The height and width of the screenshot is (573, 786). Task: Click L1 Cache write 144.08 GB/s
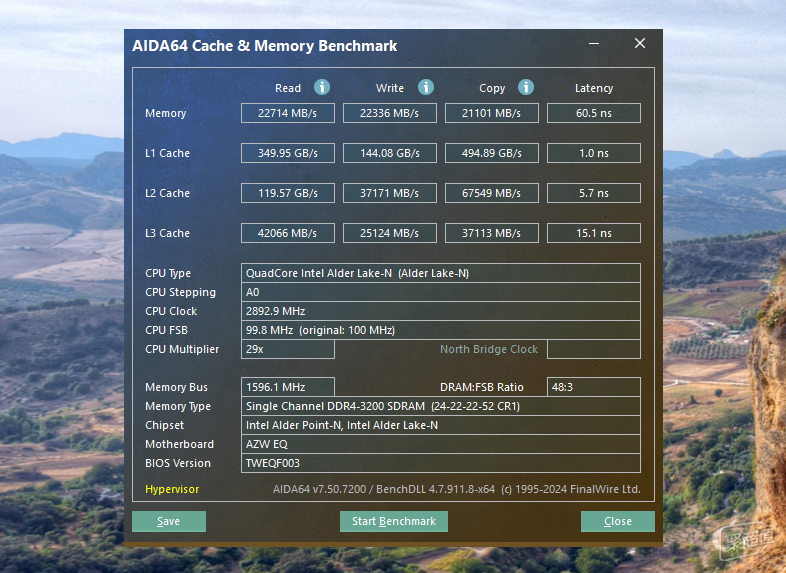(x=389, y=153)
